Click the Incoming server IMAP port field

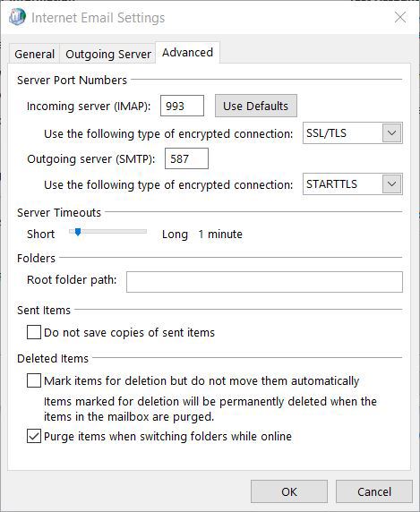(x=182, y=106)
